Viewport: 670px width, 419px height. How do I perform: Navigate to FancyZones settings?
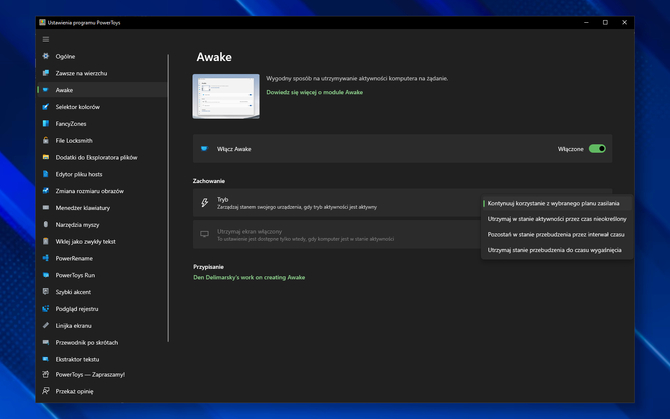(x=102, y=123)
